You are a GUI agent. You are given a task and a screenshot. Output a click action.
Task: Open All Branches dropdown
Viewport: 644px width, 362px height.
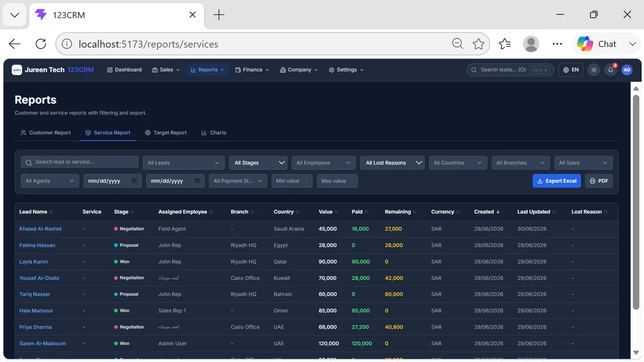tap(521, 163)
